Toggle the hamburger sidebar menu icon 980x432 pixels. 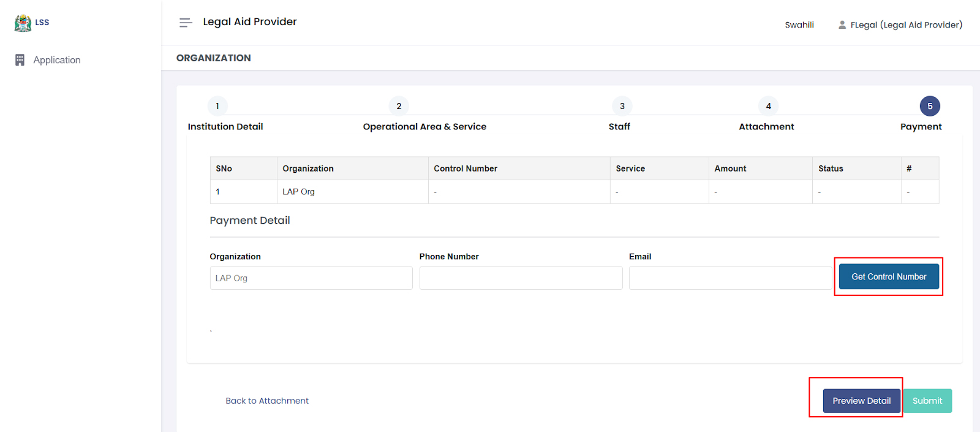click(x=185, y=23)
